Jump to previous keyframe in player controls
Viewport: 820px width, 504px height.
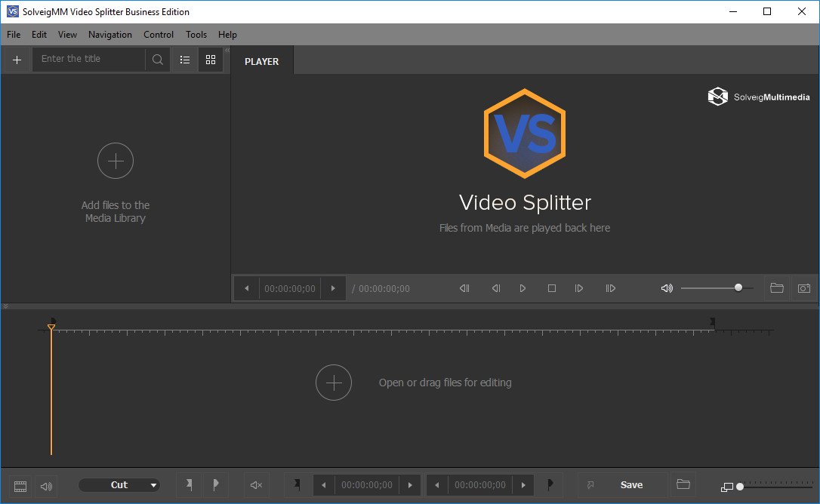click(x=464, y=288)
